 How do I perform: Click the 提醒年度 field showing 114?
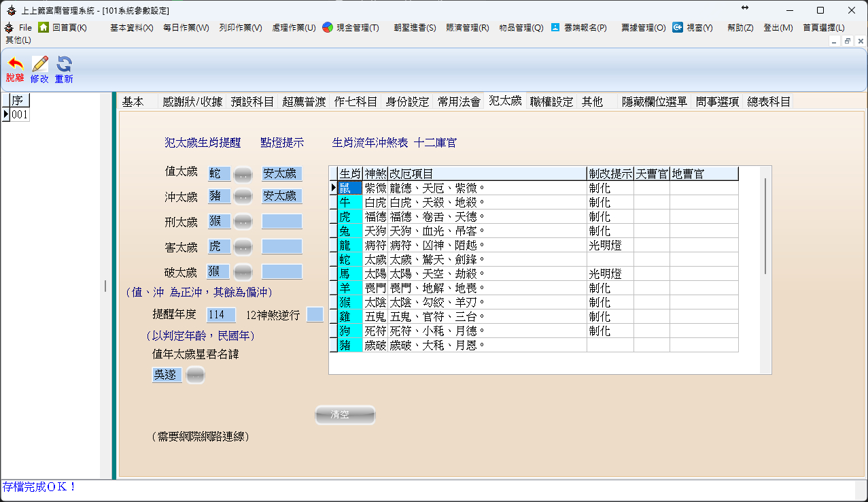(x=221, y=315)
